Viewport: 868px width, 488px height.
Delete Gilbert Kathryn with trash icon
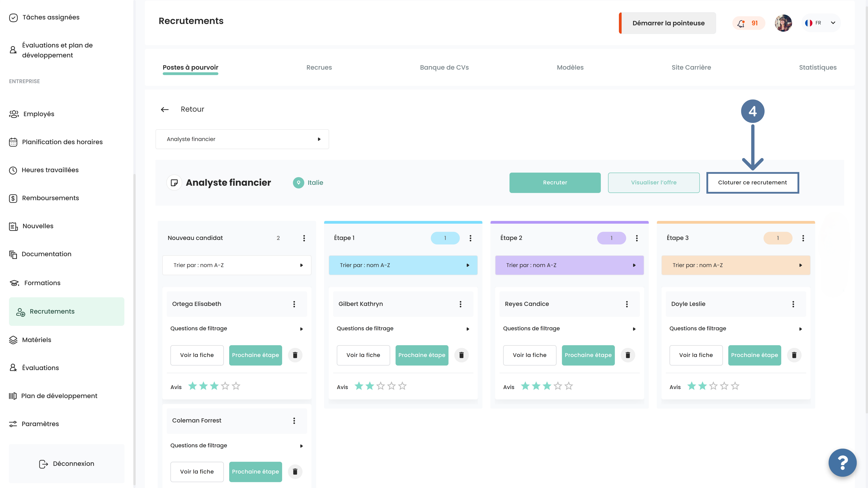pos(462,355)
